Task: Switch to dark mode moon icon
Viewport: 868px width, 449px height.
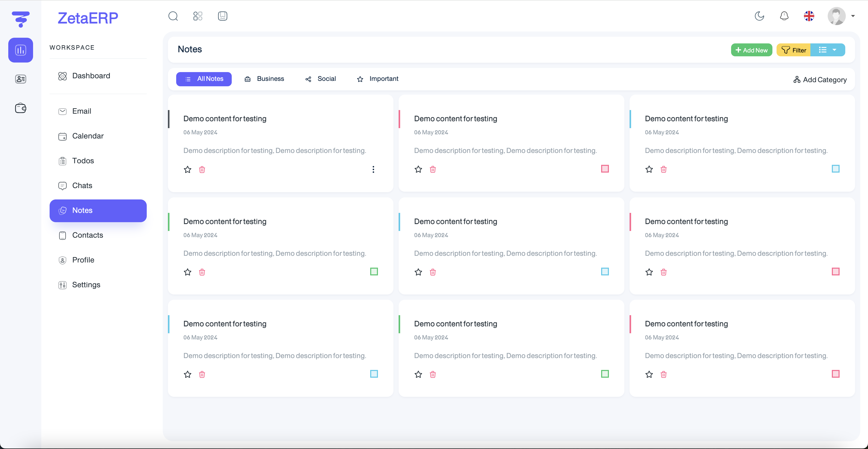Action: point(759,16)
